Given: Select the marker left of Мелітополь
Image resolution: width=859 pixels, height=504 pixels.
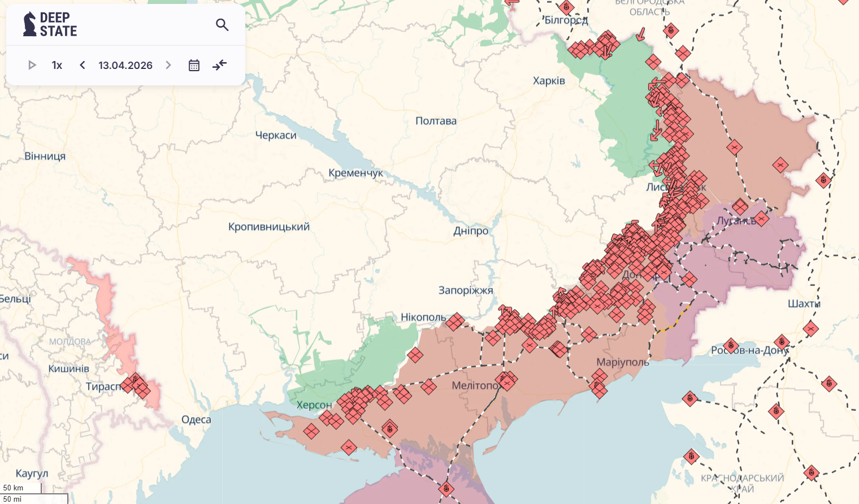Looking at the screenshot, I should 428,387.
